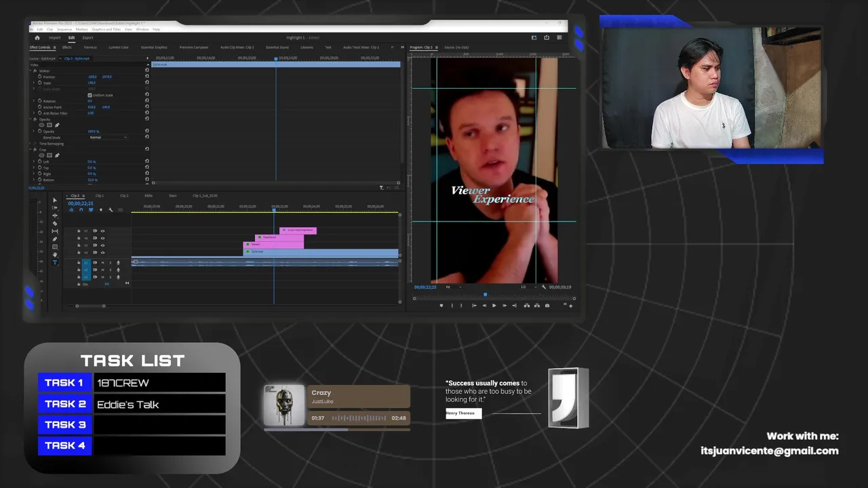This screenshot has height=488, width=868.
Task: Toggle Scale animation stopwatch
Action: (40, 83)
